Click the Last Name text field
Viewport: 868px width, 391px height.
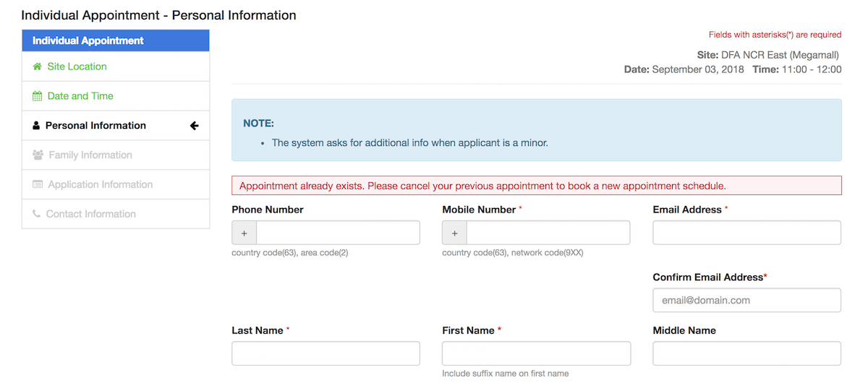[x=325, y=353]
